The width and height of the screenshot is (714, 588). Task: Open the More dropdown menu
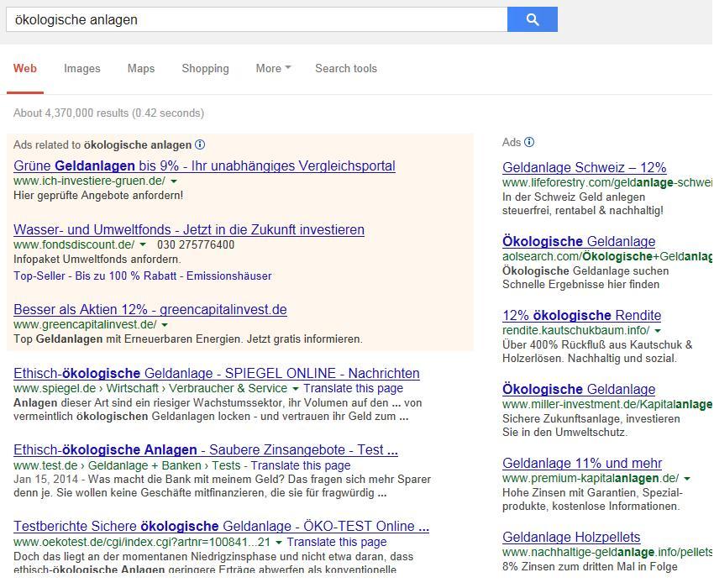point(273,69)
